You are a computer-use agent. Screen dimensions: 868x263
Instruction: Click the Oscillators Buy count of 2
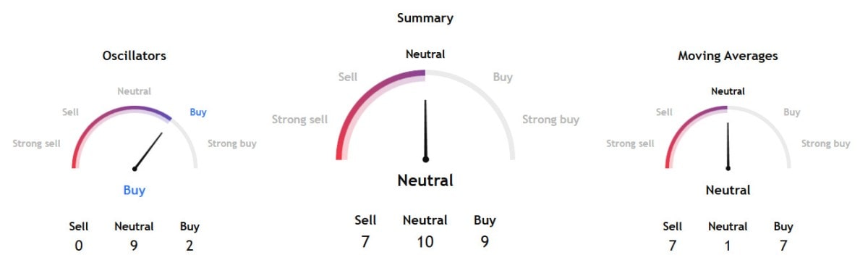[x=190, y=246]
